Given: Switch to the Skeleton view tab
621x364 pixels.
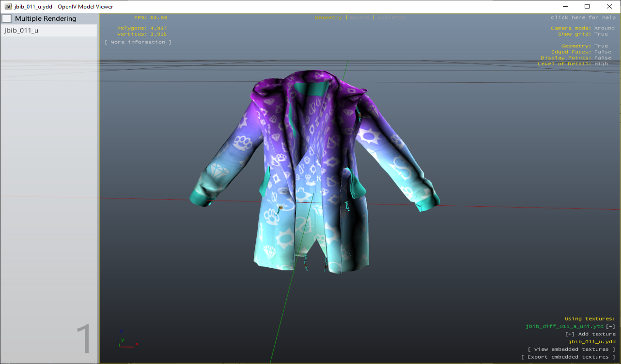Looking at the screenshot, I should 390,17.
